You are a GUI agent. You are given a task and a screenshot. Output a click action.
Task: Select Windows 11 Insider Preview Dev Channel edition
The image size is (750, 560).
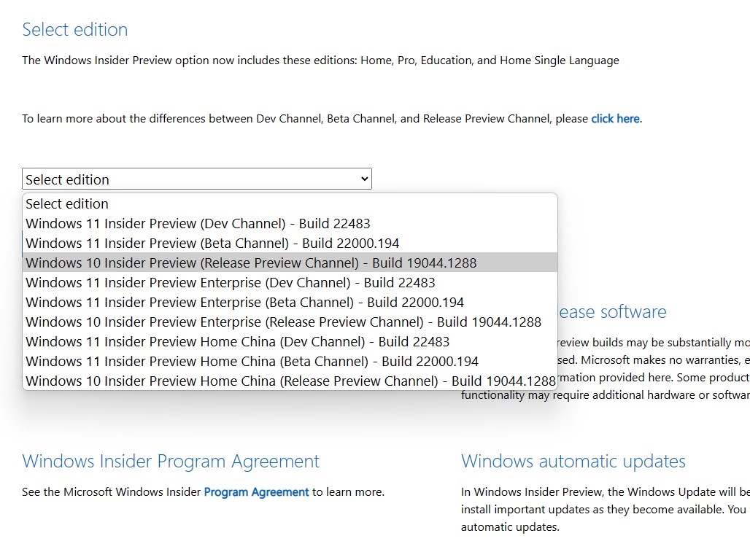click(x=197, y=223)
